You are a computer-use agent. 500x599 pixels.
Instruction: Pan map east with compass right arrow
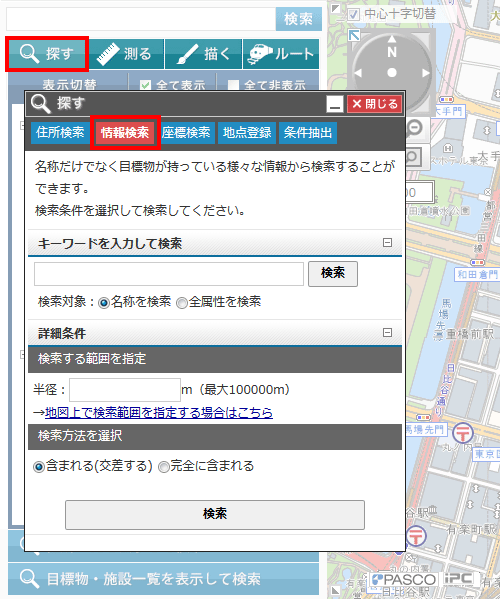tap(426, 73)
